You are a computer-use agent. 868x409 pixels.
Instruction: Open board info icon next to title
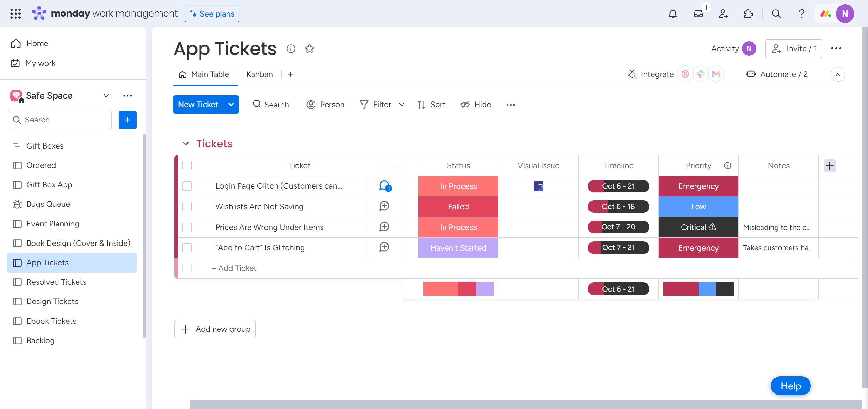(x=290, y=49)
